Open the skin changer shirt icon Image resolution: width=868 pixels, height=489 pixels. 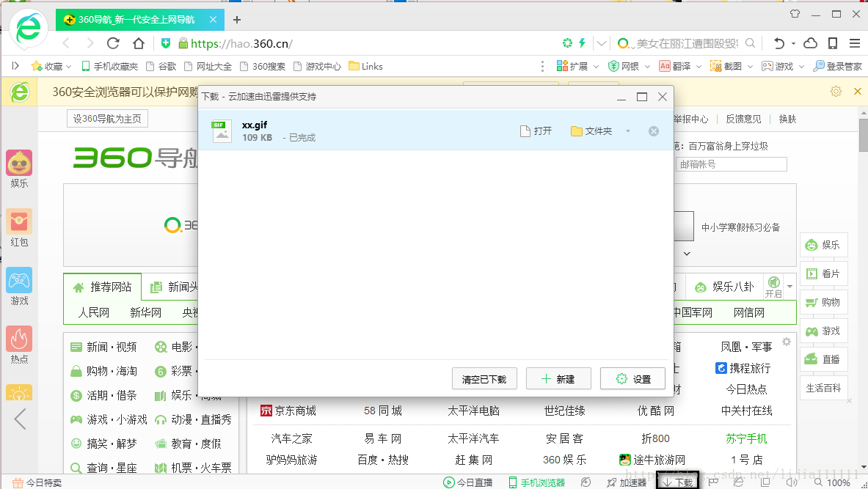pyautogui.click(x=795, y=14)
